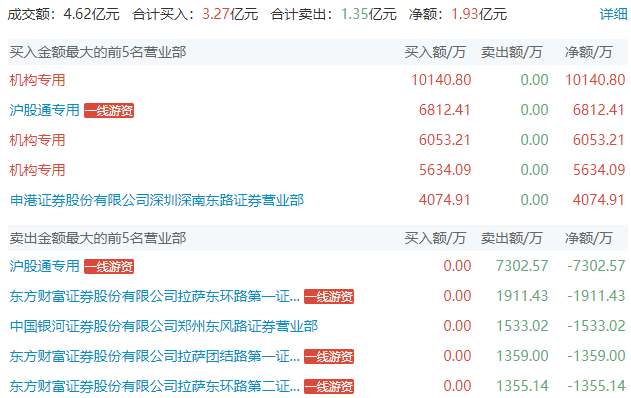Select 合计买入 3.27亿元 value
631x398 pixels.
point(230,14)
